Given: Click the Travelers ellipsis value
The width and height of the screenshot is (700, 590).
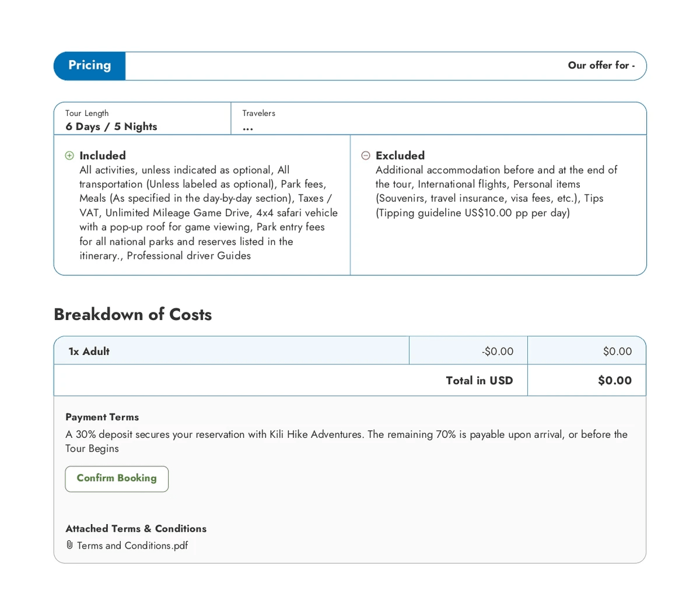Looking at the screenshot, I should coord(248,128).
